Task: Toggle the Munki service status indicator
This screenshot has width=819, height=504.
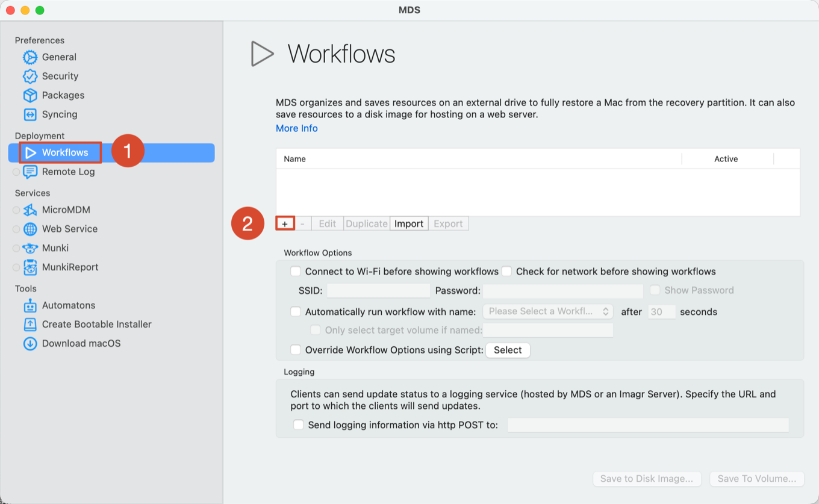Action: pyautogui.click(x=16, y=248)
